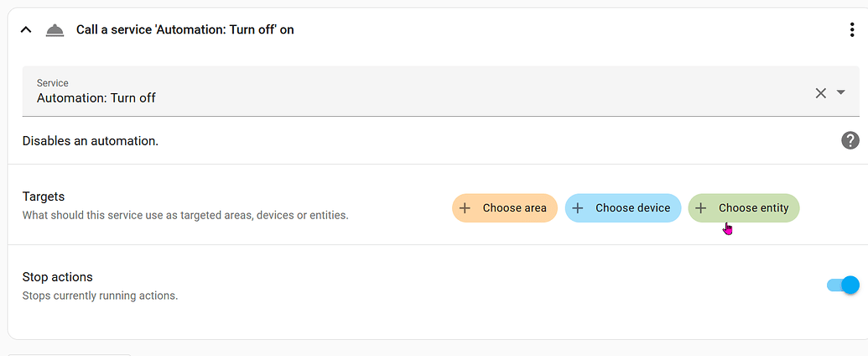This screenshot has width=868, height=356.
Task: Click the "Disables an automation." description text
Action: [91, 141]
